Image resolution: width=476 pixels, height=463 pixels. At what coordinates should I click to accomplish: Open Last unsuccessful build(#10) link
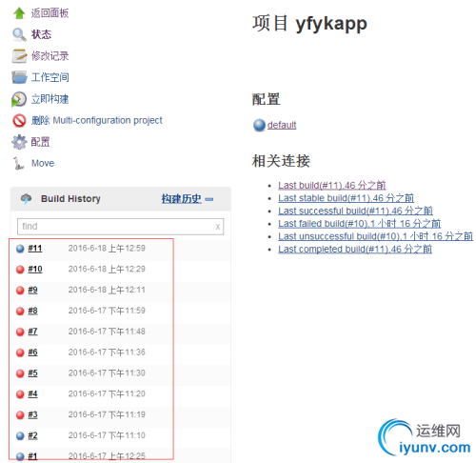click(375, 236)
